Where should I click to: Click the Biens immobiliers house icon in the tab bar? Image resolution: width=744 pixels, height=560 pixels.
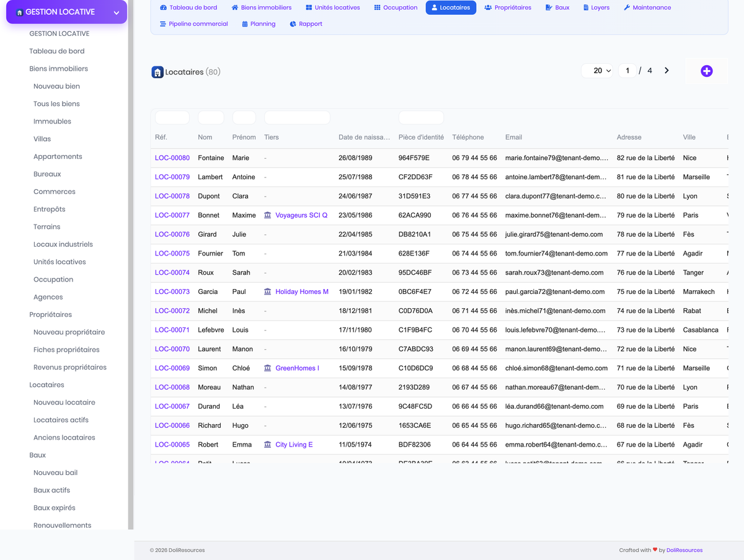235,8
